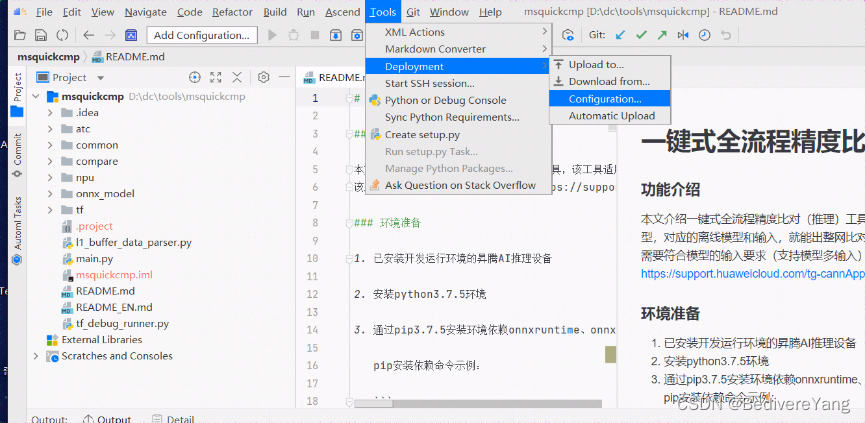
Task: Expand the compare folder
Action: point(50,161)
